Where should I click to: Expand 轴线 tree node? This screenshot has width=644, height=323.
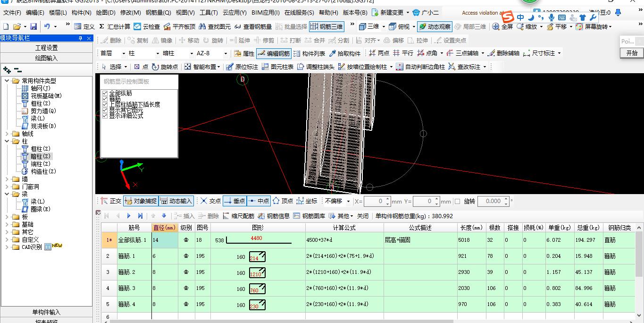(x=7, y=134)
